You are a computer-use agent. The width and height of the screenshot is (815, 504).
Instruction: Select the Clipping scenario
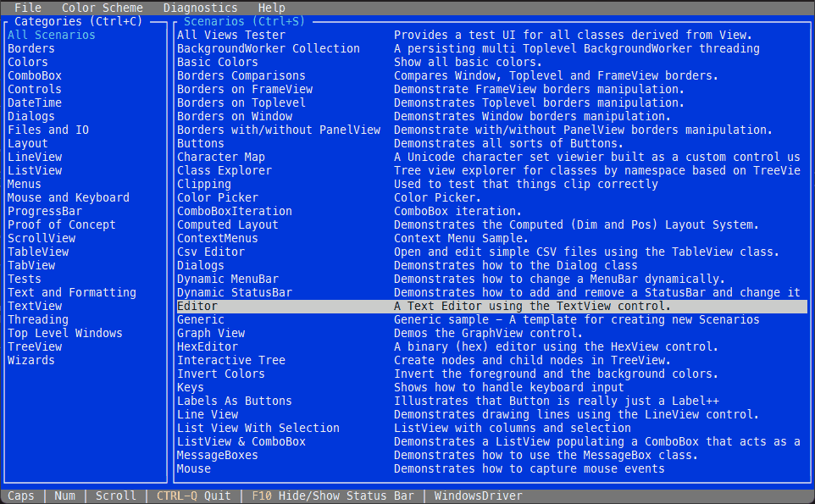click(203, 184)
